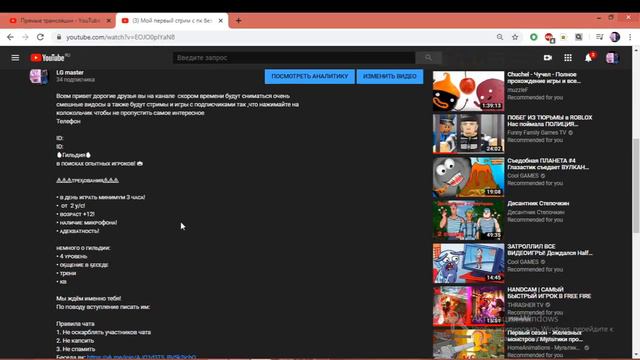Open the Chuchel walkthrough video thumbnail
Viewport: 640px width, 360px height.
468,91
